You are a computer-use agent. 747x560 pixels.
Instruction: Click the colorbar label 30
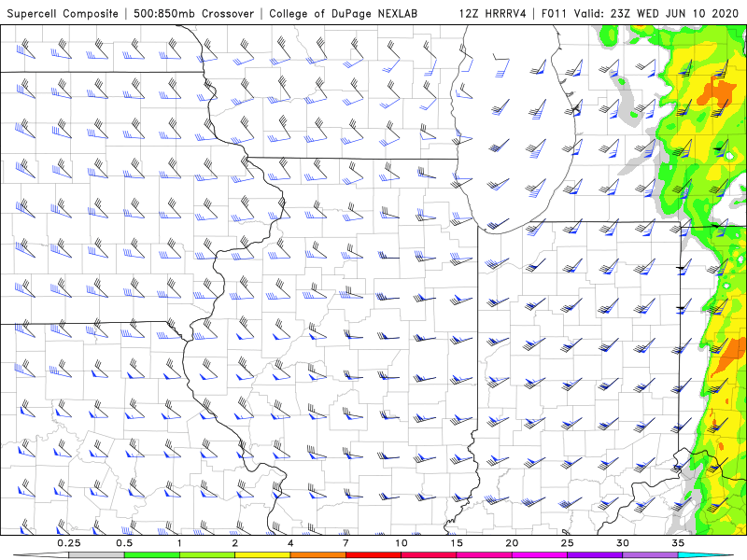(623, 543)
